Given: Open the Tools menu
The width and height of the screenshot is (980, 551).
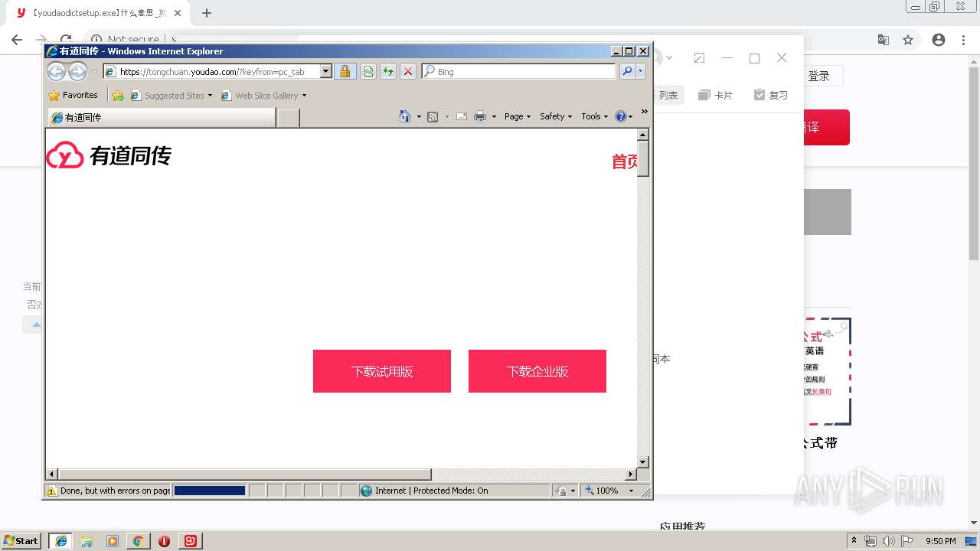Looking at the screenshot, I should coord(595,116).
